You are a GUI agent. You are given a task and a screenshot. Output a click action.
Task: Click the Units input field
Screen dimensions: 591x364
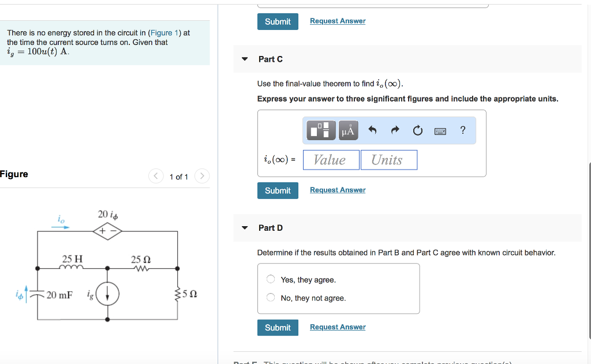tap(388, 160)
